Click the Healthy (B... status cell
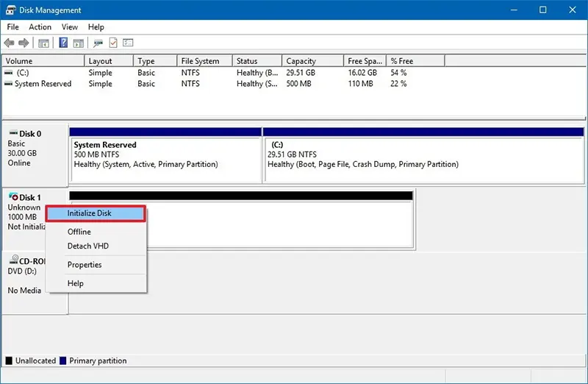The width and height of the screenshot is (588, 384). coord(257,72)
